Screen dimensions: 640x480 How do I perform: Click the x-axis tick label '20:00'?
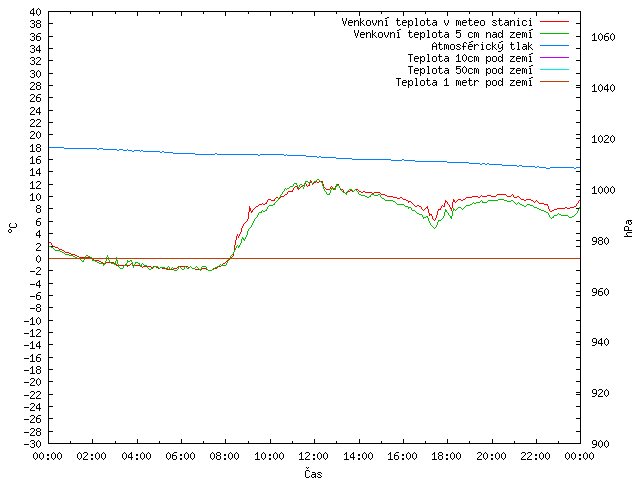[x=491, y=456]
